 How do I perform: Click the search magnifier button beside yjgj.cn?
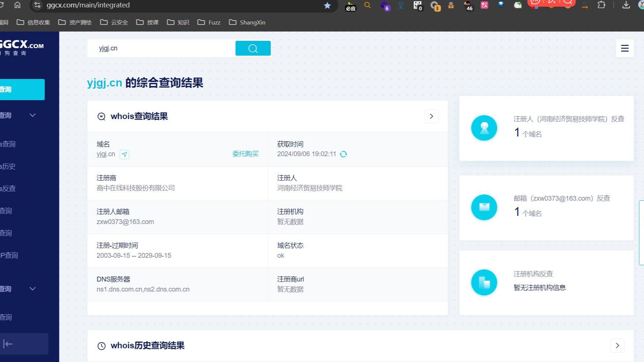point(253,48)
